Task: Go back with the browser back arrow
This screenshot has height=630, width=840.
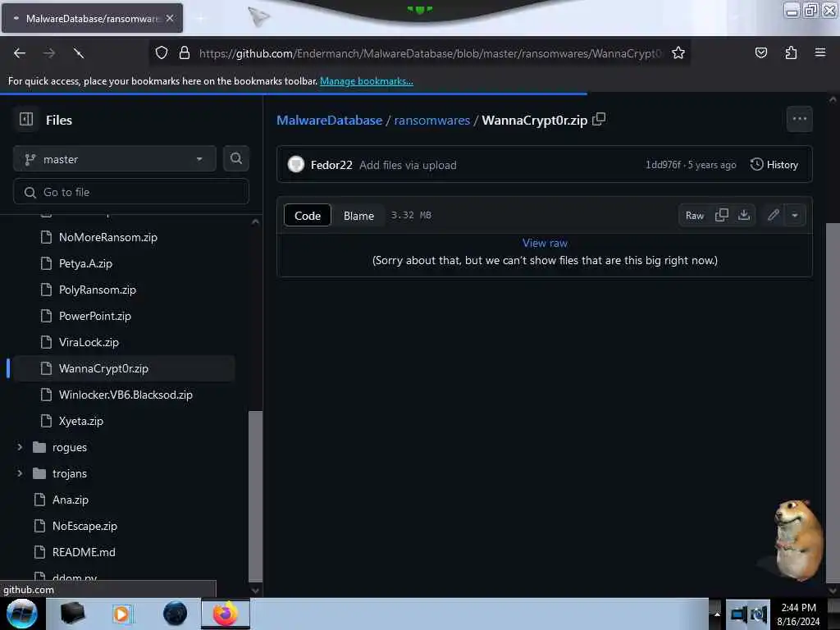Action: (20, 53)
